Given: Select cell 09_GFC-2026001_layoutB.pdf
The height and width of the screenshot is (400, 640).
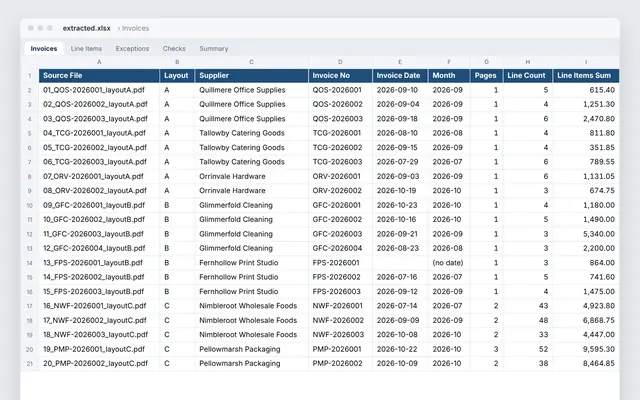Looking at the screenshot, I should 99,205.
